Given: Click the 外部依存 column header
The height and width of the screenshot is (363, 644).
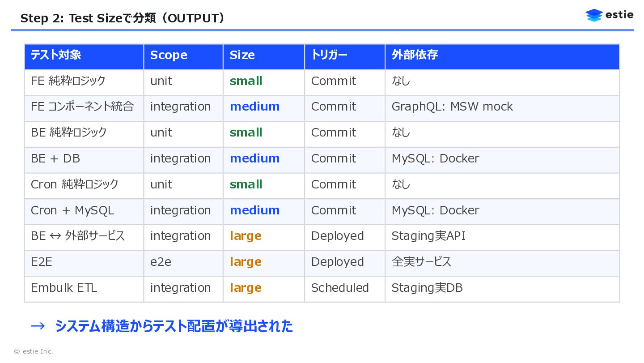Looking at the screenshot, I should [x=415, y=55].
